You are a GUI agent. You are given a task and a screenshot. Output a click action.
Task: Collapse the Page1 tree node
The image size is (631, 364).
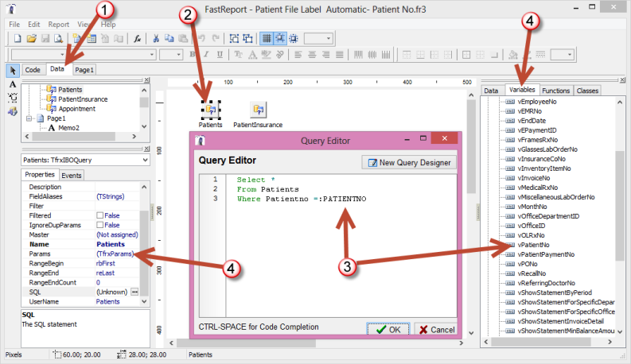click(x=29, y=118)
